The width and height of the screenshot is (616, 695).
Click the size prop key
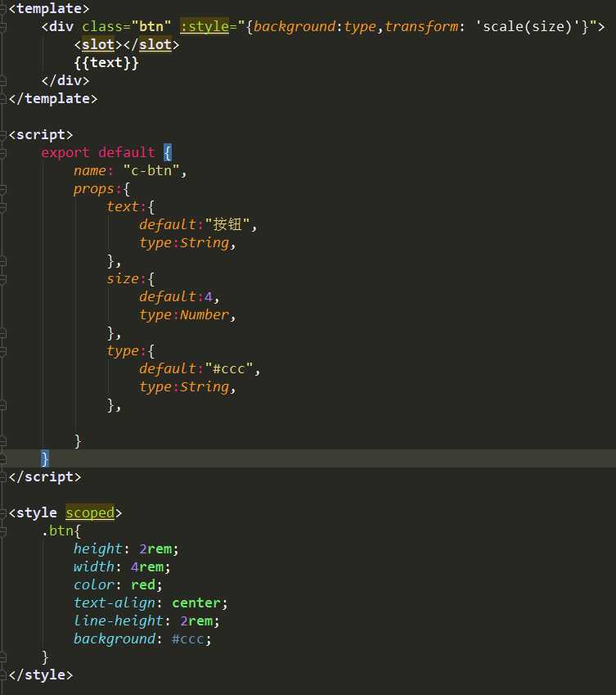coord(123,279)
